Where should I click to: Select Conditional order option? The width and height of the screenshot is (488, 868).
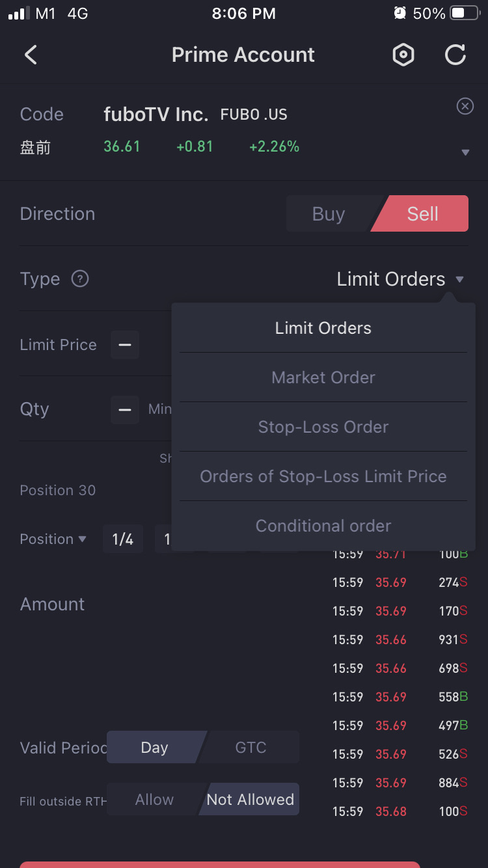tap(323, 526)
